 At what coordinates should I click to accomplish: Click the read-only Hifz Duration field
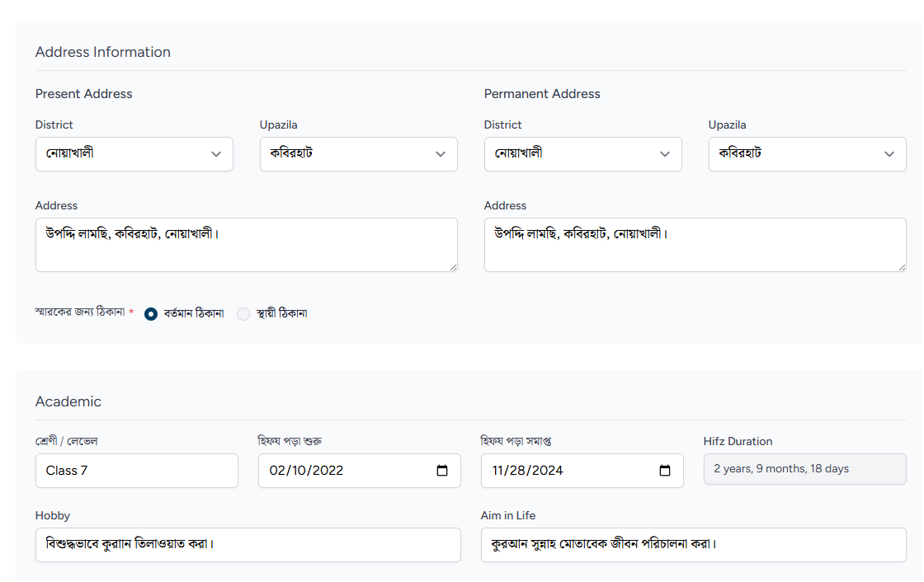pyautogui.click(x=804, y=469)
